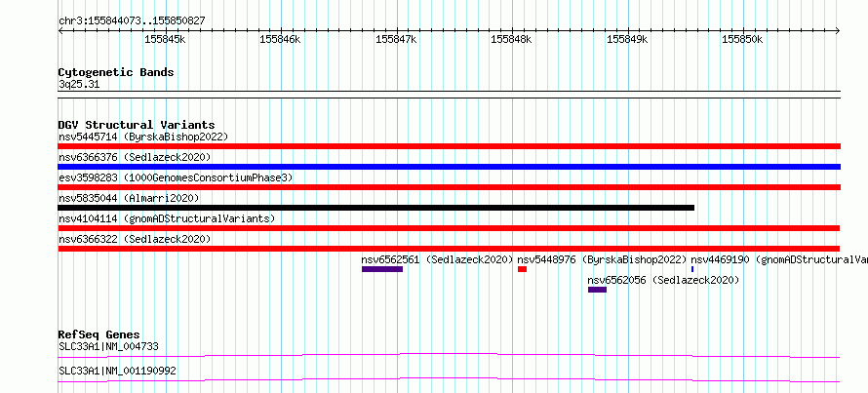Open nsv5445714 (ByrskaBishop2022) label
Image resolution: width=868 pixels, height=393 pixels.
[143, 137]
